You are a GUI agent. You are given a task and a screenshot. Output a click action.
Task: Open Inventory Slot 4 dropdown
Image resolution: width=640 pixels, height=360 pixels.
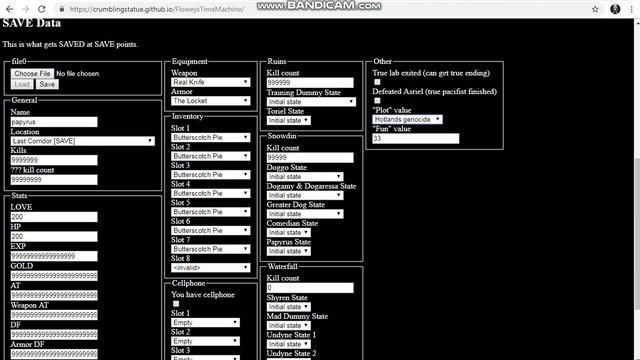[x=211, y=193]
